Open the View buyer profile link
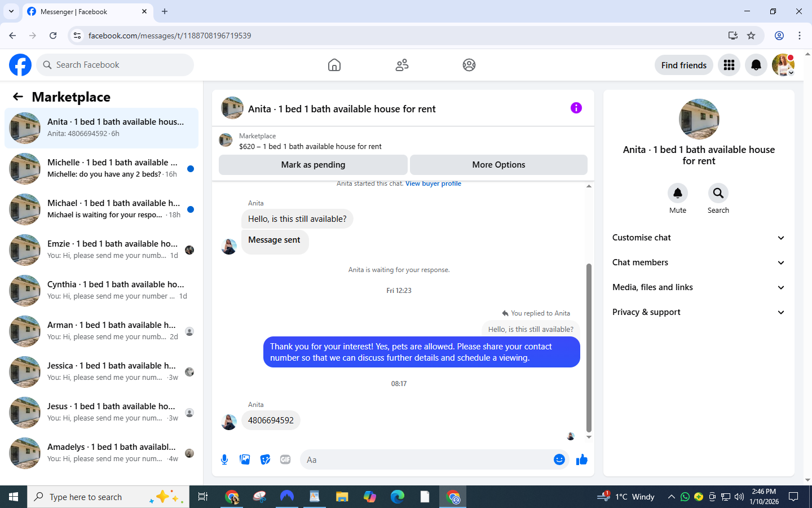The height and width of the screenshot is (508, 812). click(x=433, y=183)
